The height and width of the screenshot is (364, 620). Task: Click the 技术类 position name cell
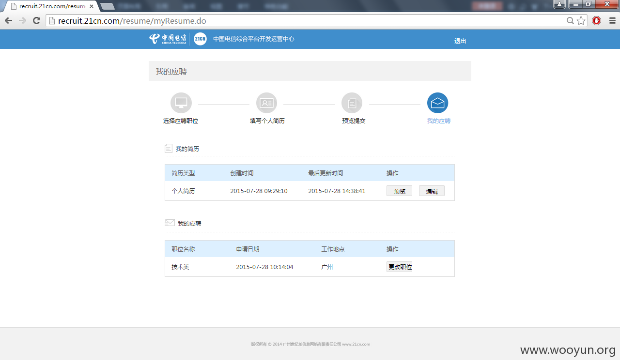[180, 267]
